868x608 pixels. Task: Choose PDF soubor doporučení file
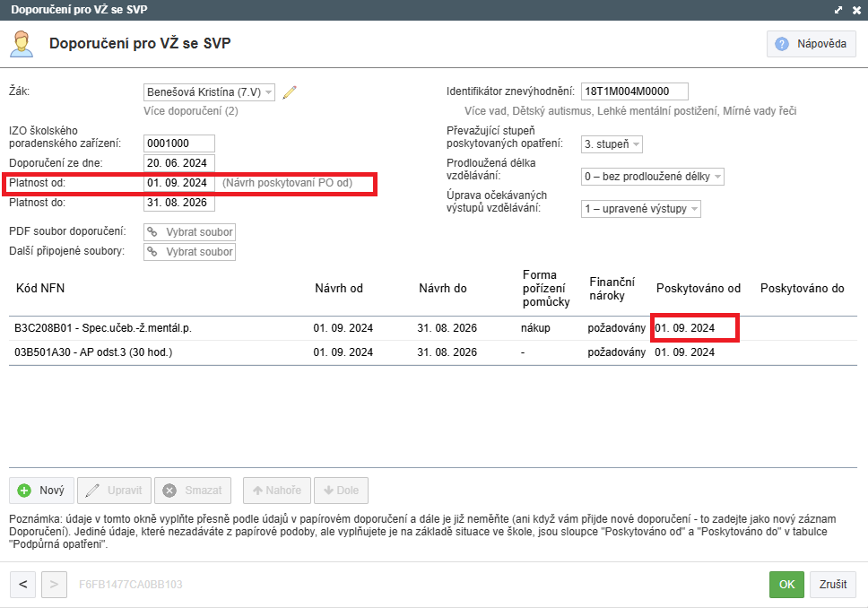[189, 231]
